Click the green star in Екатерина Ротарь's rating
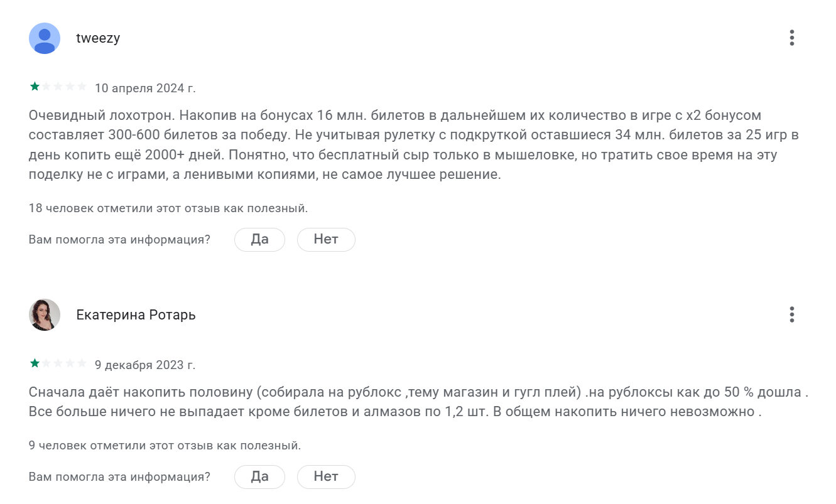Viewport: 836px width, 504px height. pyautogui.click(x=35, y=363)
